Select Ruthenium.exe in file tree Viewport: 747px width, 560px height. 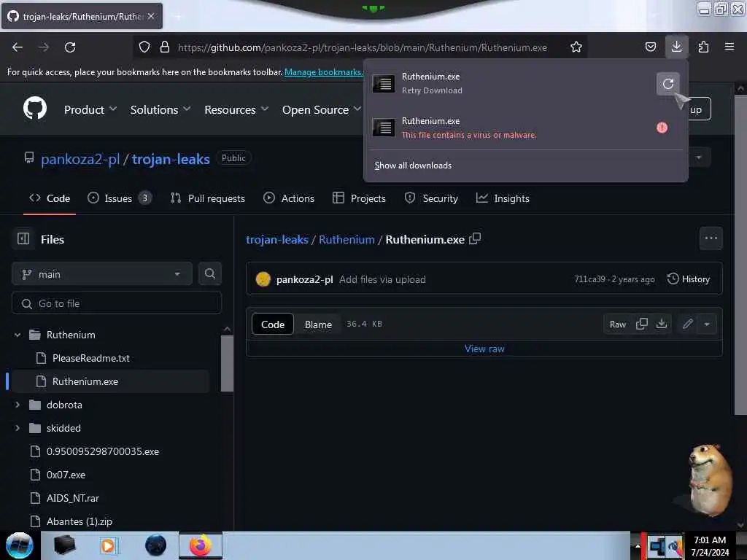coord(110,381)
